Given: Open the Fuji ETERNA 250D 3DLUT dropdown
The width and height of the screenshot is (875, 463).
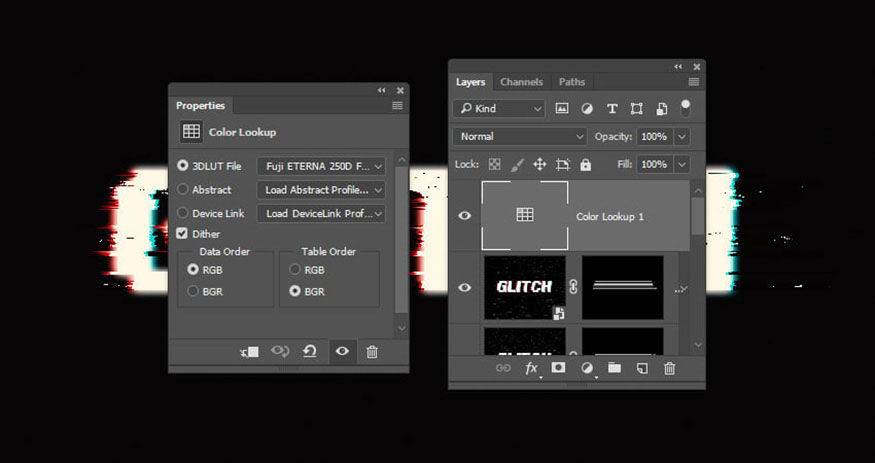Looking at the screenshot, I should [x=321, y=166].
